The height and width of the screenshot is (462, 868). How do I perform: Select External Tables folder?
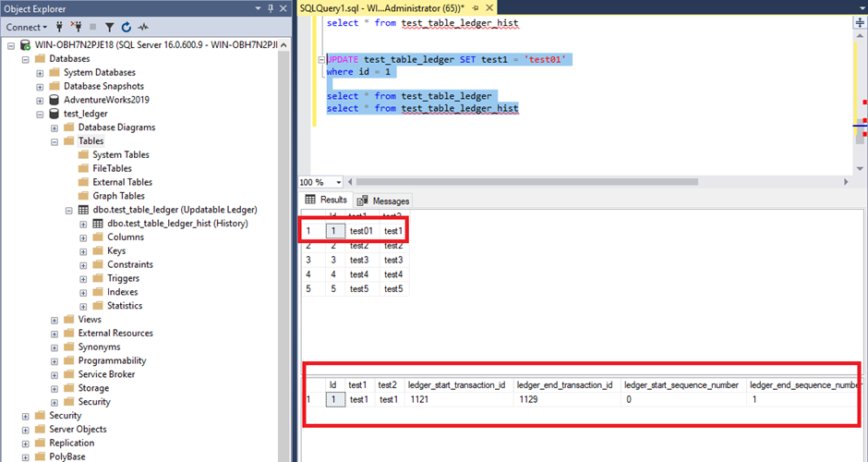tap(115, 182)
